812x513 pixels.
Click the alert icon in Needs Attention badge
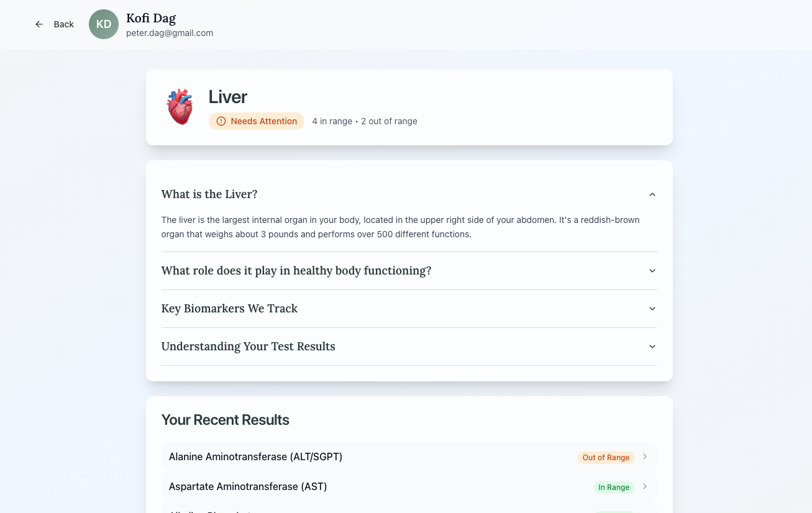point(221,121)
